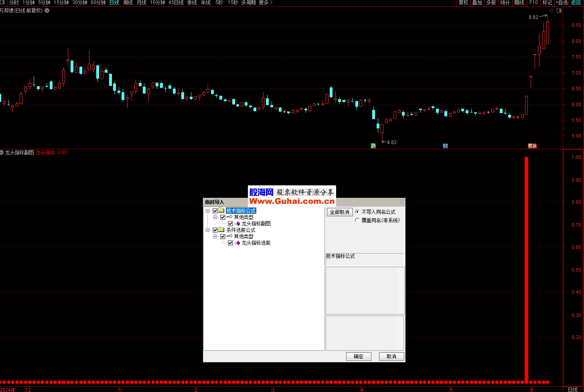The height and width of the screenshot is (392, 584).
Task: Uncheck the 条件选股公式 checkbox
Action: 215,230
